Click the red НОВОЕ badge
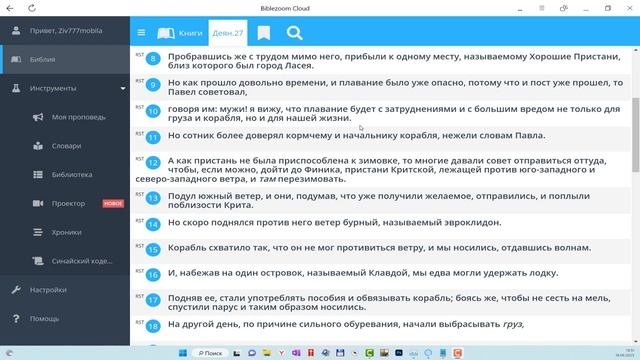Image resolution: width=640 pixels, height=360 pixels. pyautogui.click(x=113, y=203)
